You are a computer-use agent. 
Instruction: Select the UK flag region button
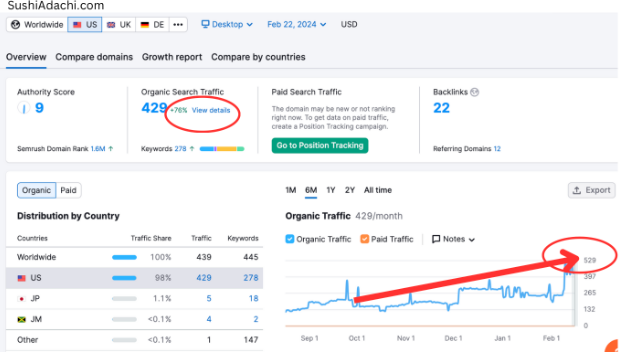(x=119, y=25)
